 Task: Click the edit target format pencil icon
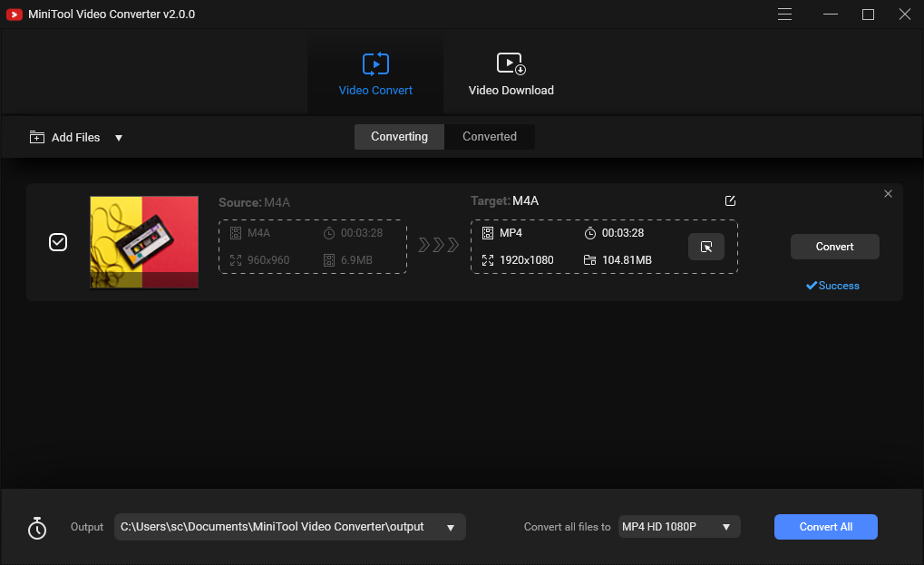coord(730,200)
